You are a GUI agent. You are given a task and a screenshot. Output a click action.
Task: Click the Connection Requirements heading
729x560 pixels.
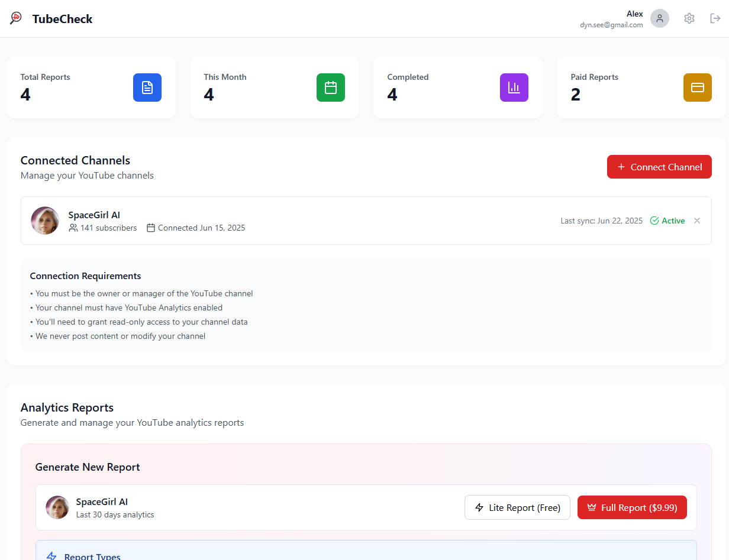point(85,276)
